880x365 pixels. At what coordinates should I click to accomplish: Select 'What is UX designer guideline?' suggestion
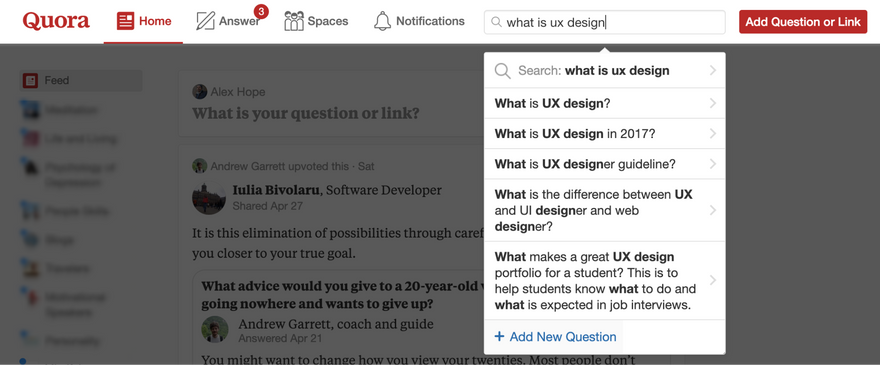click(604, 164)
